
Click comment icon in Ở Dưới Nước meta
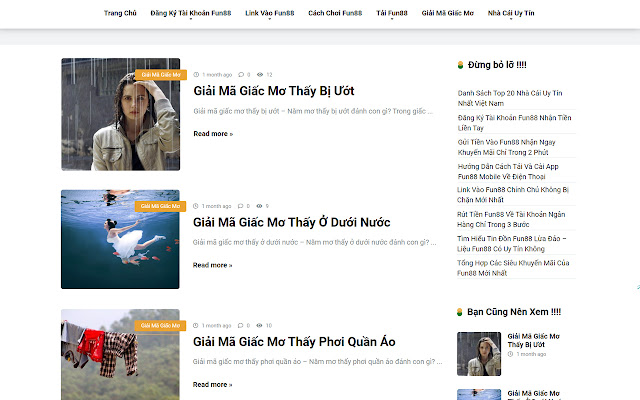click(x=240, y=206)
